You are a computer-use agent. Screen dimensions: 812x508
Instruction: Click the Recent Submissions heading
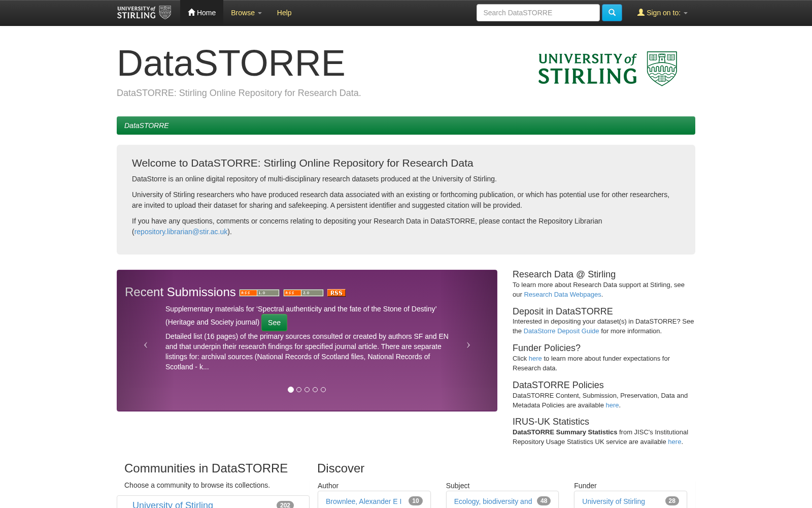pyautogui.click(x=180, y=292)
